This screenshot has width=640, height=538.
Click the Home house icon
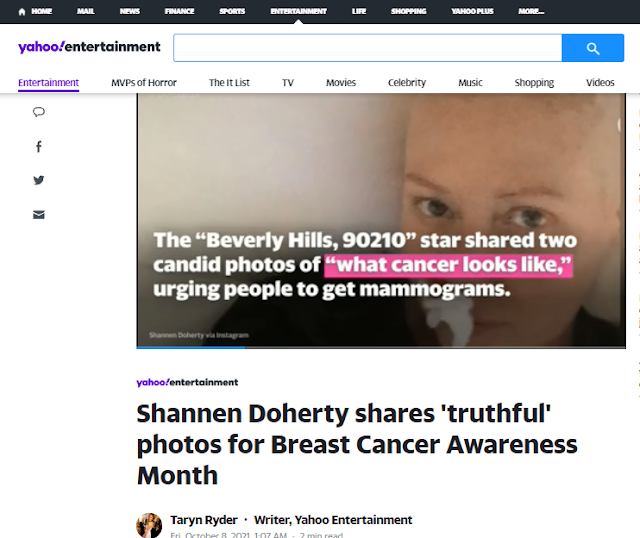click(22, 11)
